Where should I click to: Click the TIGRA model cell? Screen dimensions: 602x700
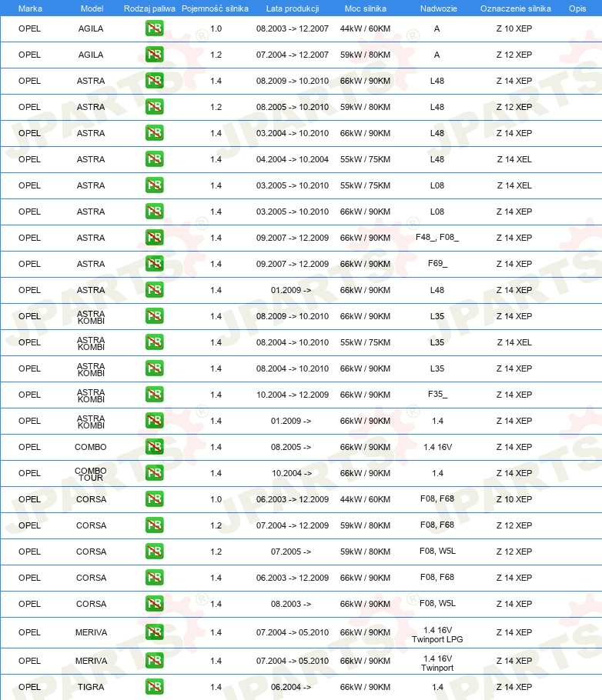(91, 687)
